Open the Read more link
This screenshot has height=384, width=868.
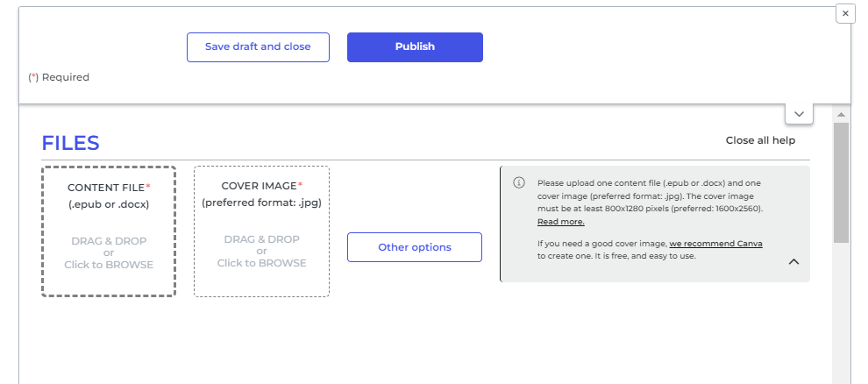click(x=561, y=222)
